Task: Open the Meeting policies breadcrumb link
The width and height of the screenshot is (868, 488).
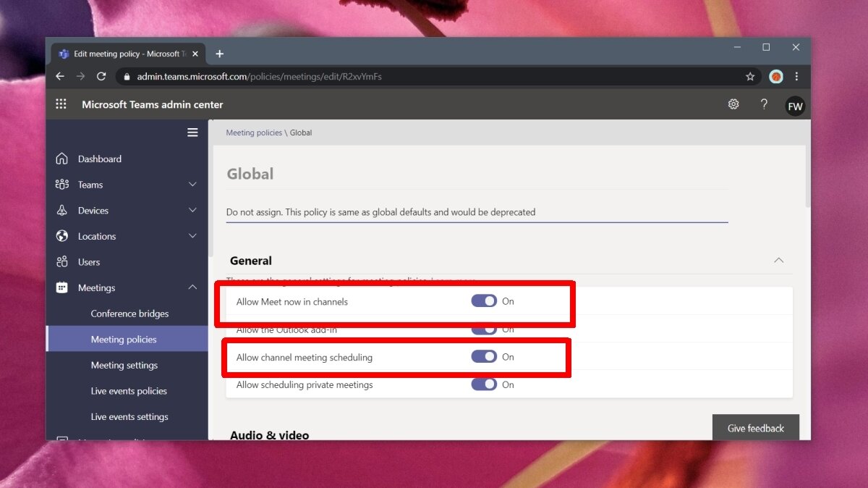Action: [253, 132]
